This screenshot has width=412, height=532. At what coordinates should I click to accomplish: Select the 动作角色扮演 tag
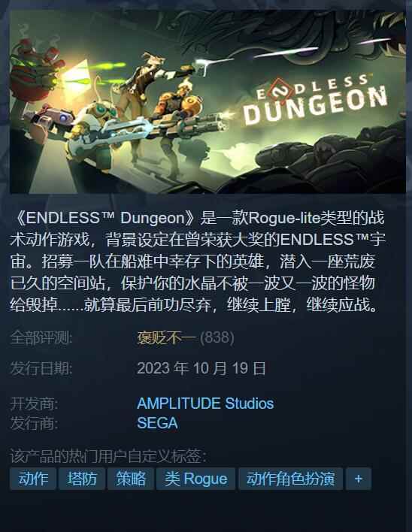[290, 479]
